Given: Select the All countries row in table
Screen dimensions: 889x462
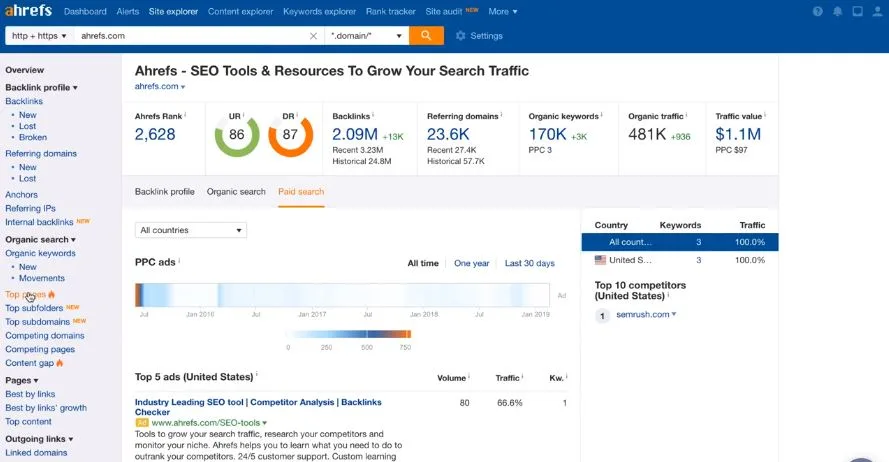Looking at the screenshot, I should point(680,242).
